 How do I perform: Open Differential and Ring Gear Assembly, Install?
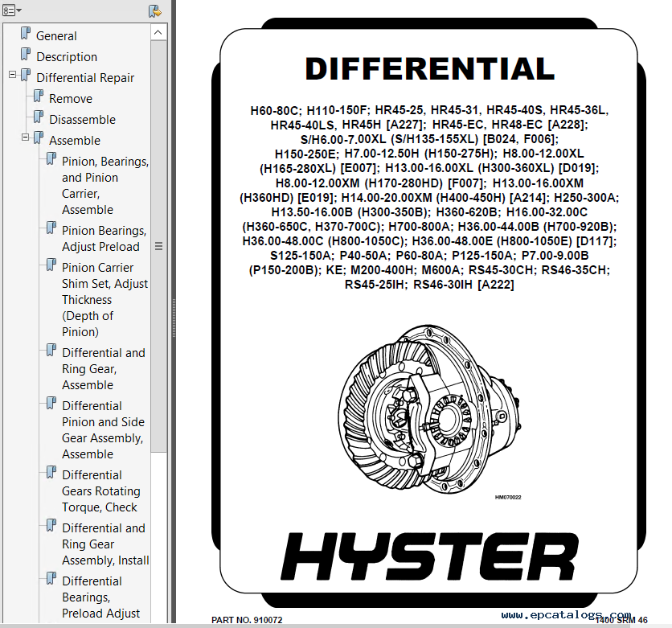[x=105, y=544]
